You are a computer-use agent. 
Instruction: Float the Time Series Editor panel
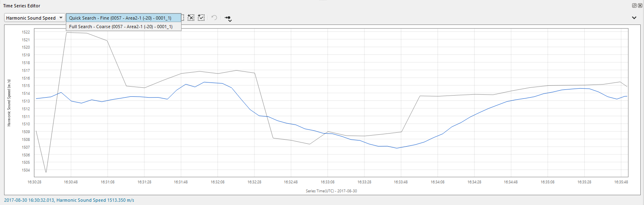[x=634, y=6]
